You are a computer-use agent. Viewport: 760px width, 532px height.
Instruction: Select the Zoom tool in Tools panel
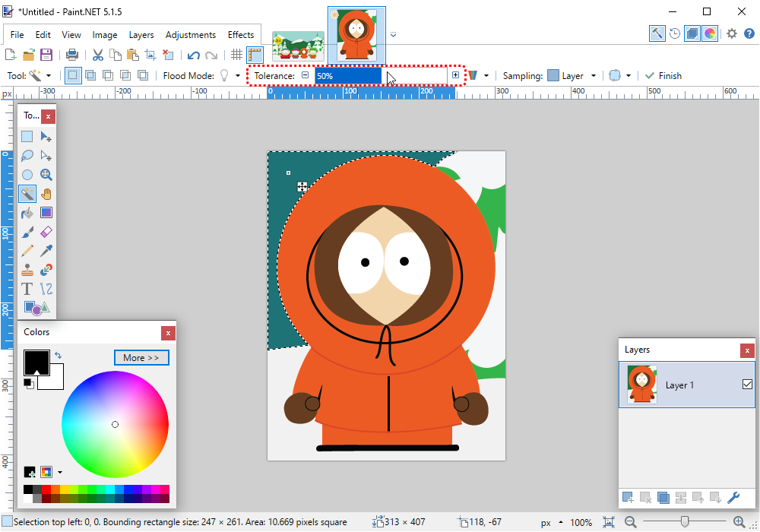[46, 175]
